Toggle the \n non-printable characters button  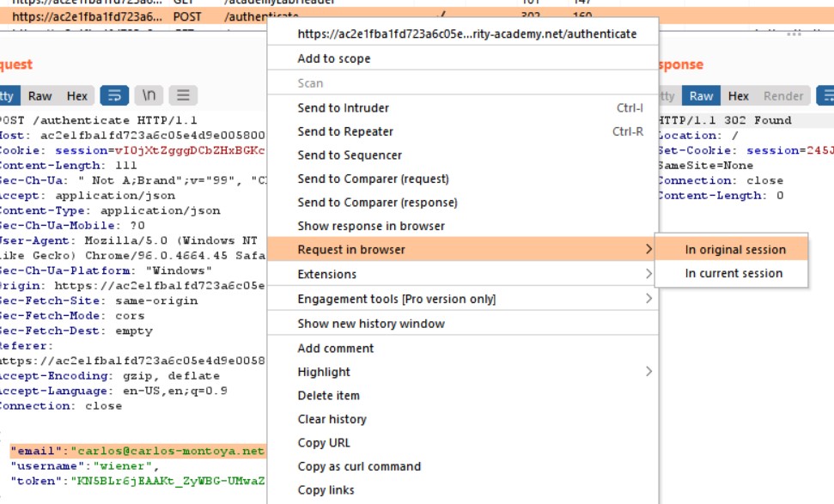point(149,95)
